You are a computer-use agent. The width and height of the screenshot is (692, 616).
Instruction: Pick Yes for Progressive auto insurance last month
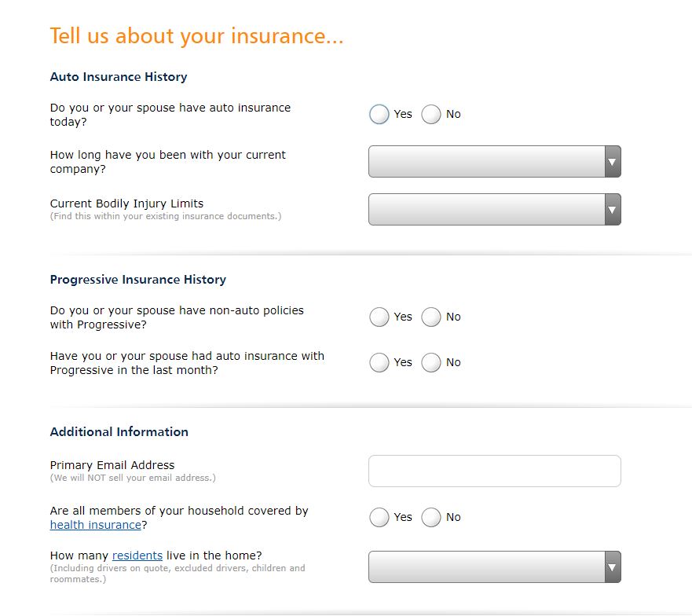click(379, 363)
